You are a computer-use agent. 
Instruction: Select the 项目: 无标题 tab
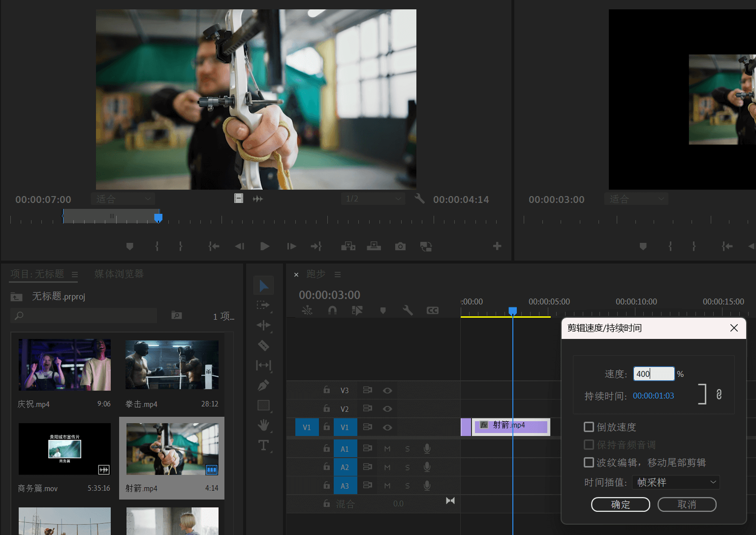coord(37,274)
